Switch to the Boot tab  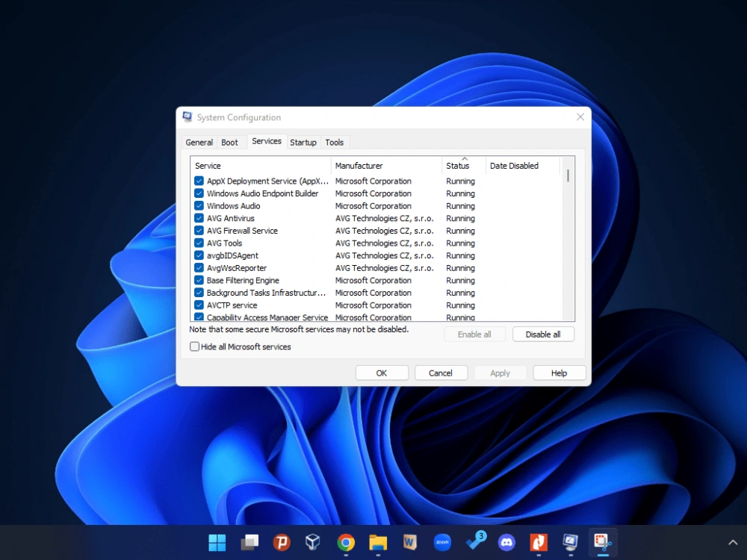229,143
